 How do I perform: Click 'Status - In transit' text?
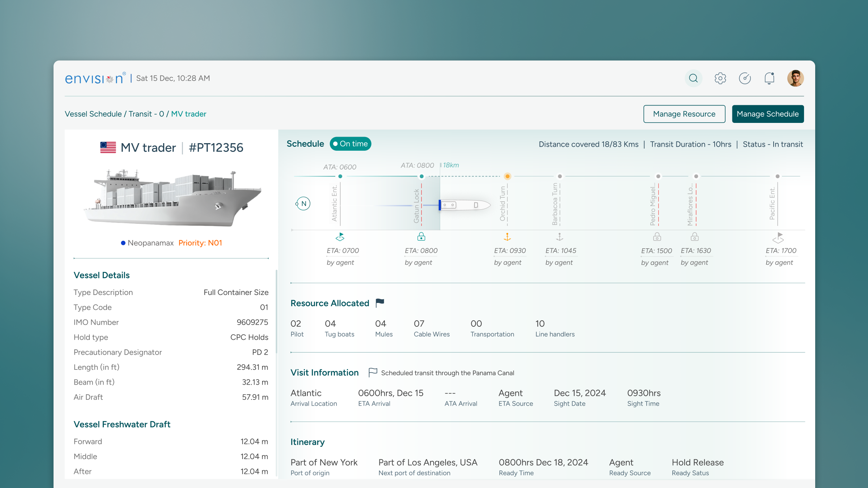pyautogui.click(x=773, y=144)
